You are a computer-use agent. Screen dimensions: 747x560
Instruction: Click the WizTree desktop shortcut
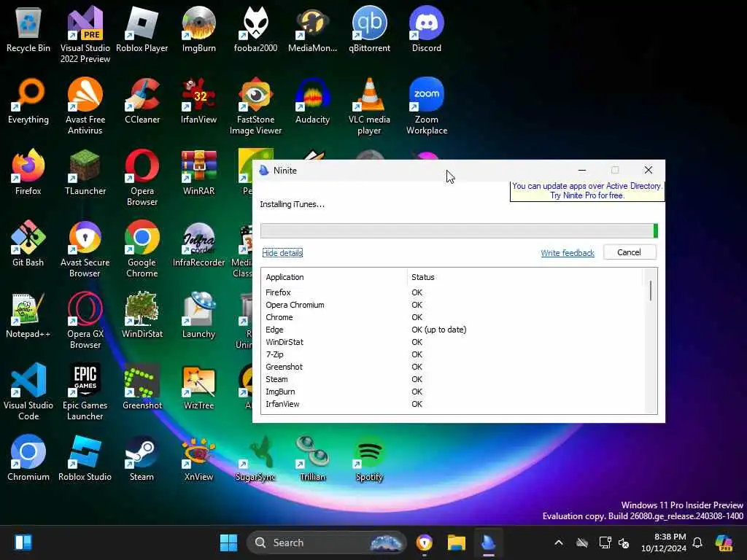pyautogui.click(x=198, y=386)
